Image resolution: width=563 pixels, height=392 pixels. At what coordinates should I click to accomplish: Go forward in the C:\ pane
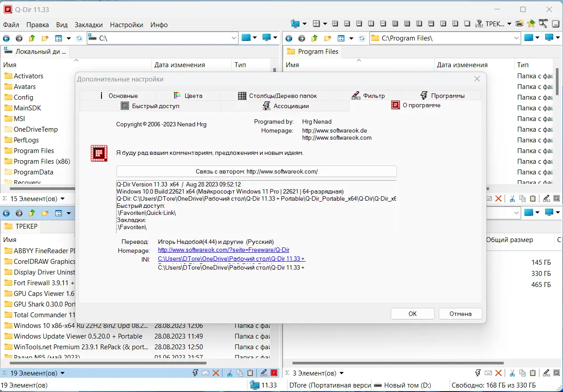pos(19,38)
